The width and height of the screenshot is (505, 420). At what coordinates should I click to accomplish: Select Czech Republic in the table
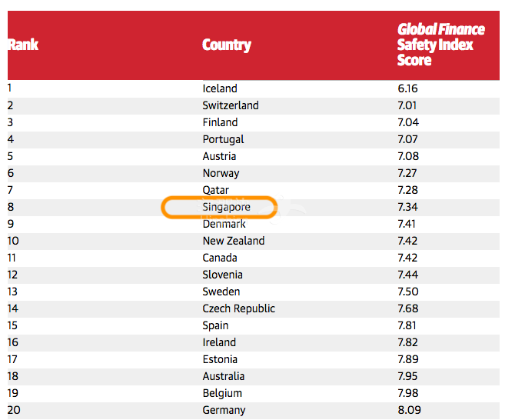tap(239, 308)
